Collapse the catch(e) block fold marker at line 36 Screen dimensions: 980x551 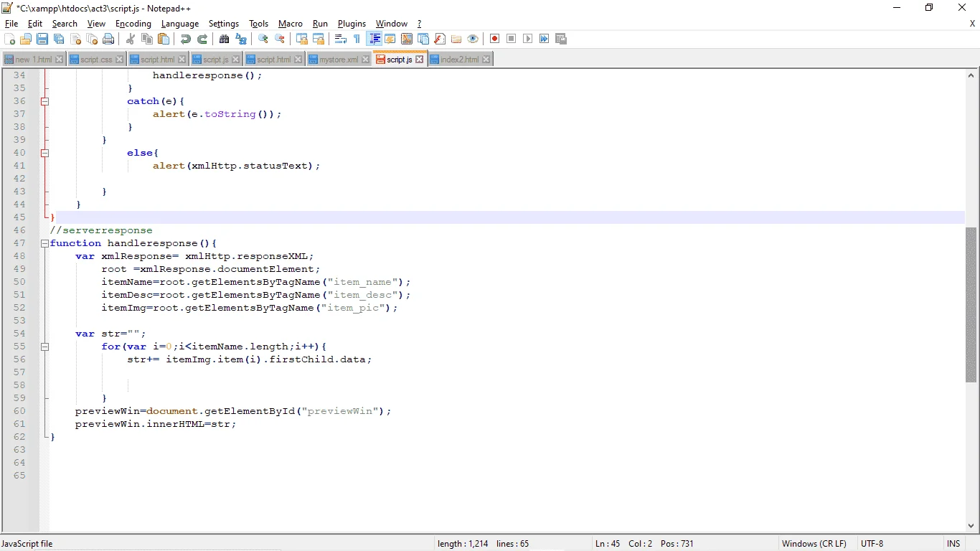click(44, 101)
